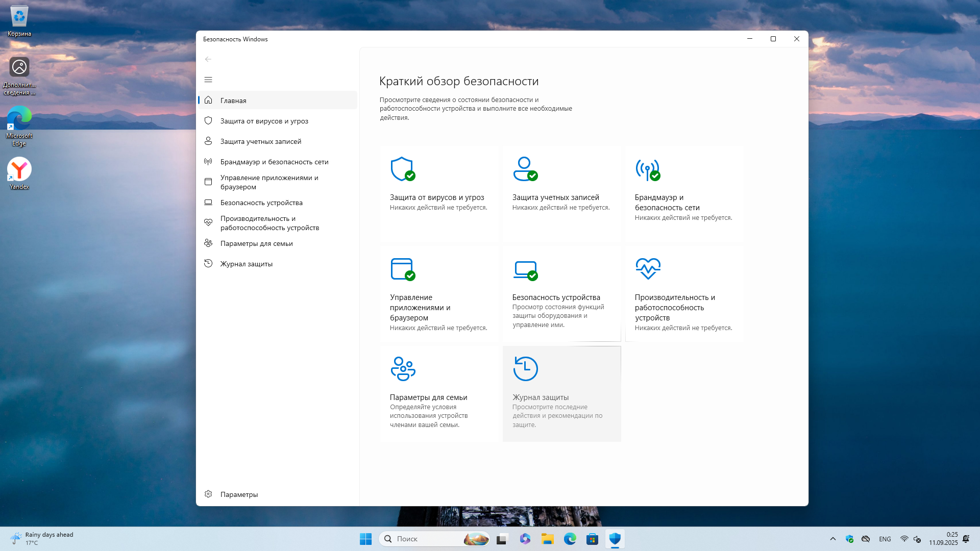
Task: Open the app and browser control tile icon
Action: [x=402, y=269]
